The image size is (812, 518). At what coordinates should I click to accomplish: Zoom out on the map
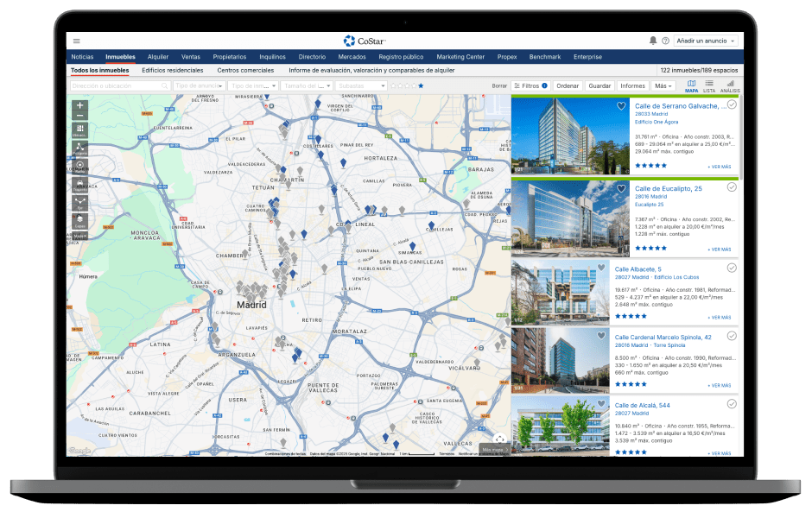coord(79,116)
